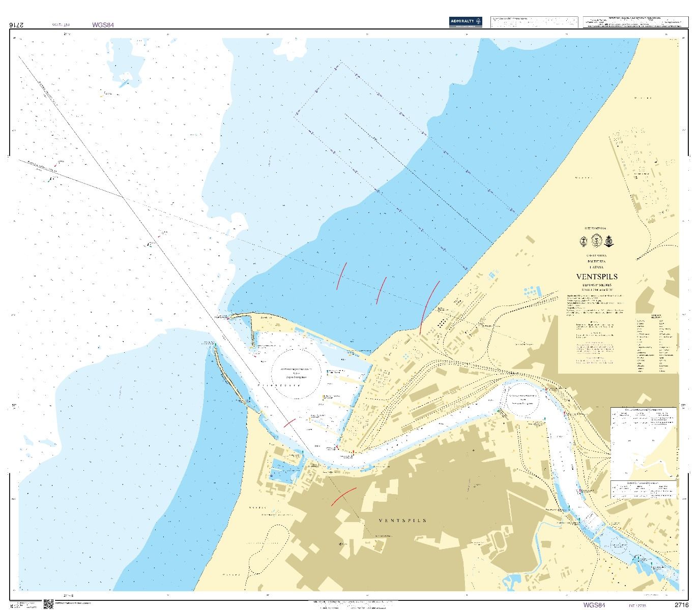Click the upside-down 2716 number at top left
The height and width of the screenshot is (610, 700).
click(x=16, y=24)
